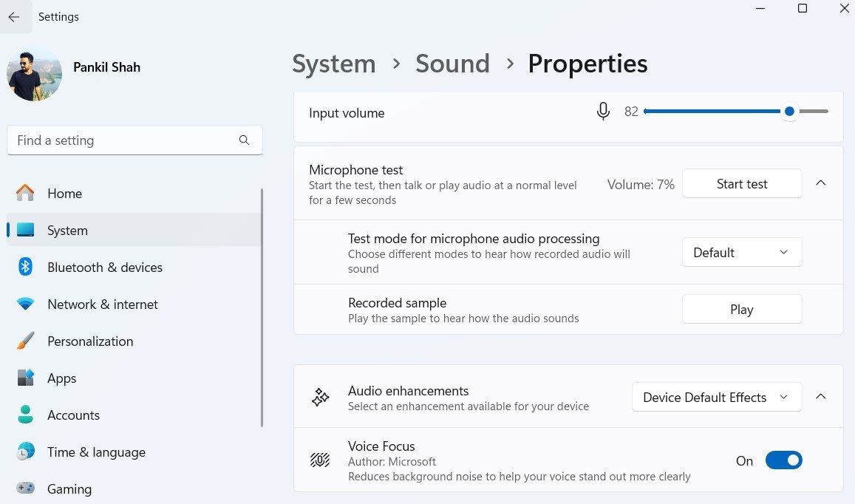Play the recorded sample
The width and height of the screenshot is (855, 504).
coord(741,309)
